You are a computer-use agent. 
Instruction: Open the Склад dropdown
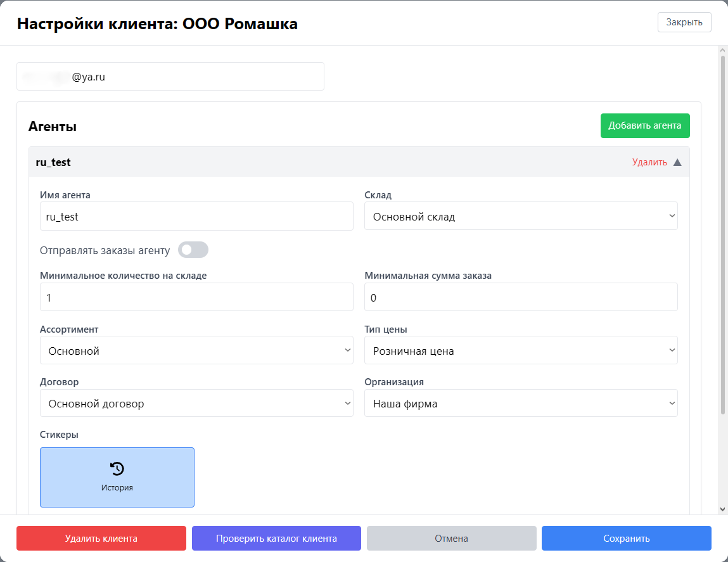(521, 216)
